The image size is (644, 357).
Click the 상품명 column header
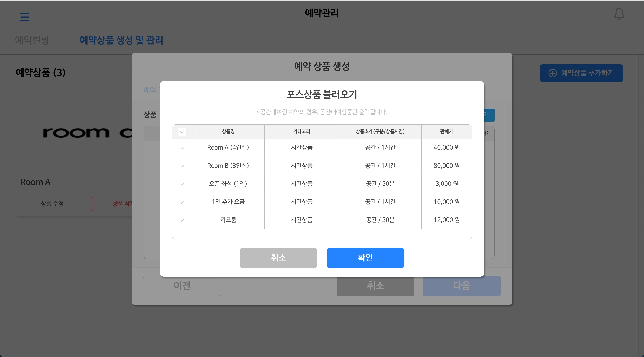228,131
